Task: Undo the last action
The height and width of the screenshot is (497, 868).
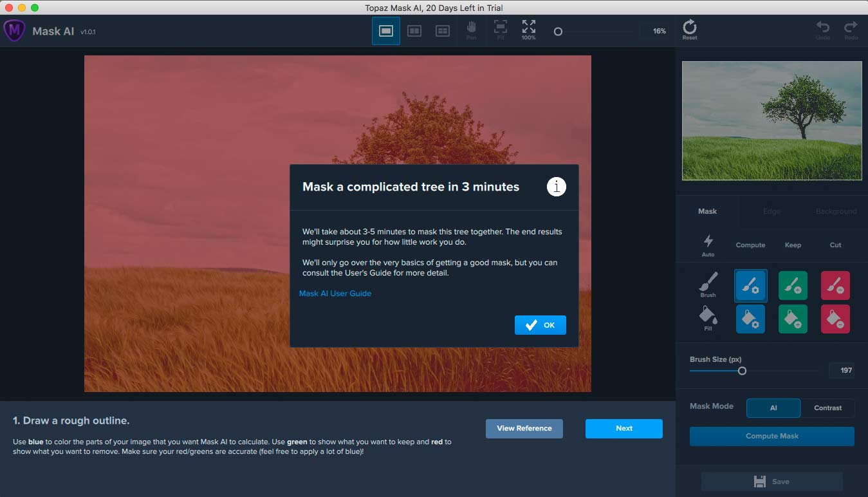Action: point(823,30)
